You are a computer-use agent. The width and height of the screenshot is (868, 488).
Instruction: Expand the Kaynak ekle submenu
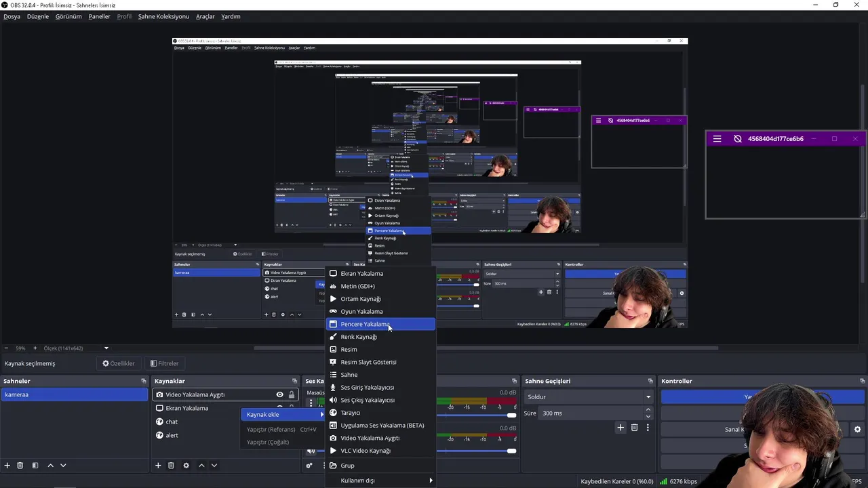click(283, 414)
